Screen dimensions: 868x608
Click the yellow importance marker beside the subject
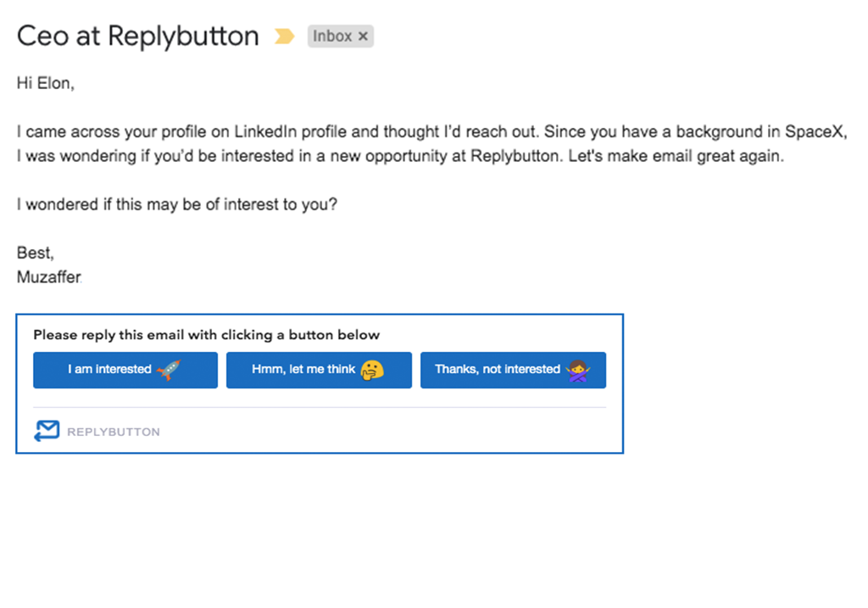pyautogui.click(x=284, y=36)
